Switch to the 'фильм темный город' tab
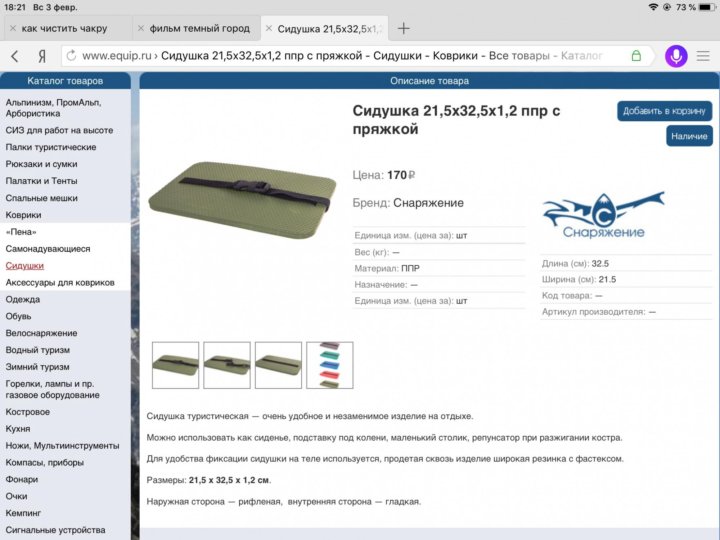The height and width of the screenshot is (540, 720). click(x=200, y=29)
